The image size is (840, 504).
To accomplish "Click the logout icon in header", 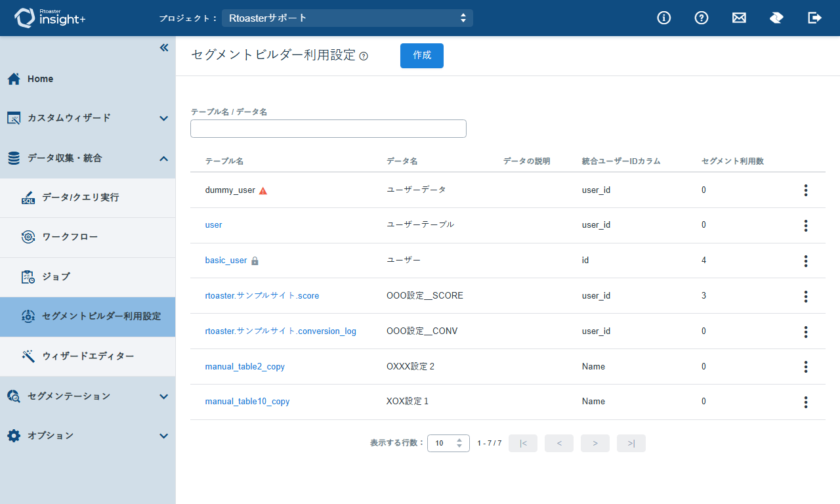I will tap(814, 18).
